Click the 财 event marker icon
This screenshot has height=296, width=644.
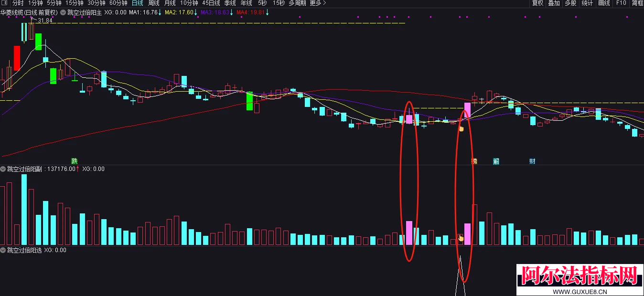point(532,161)
